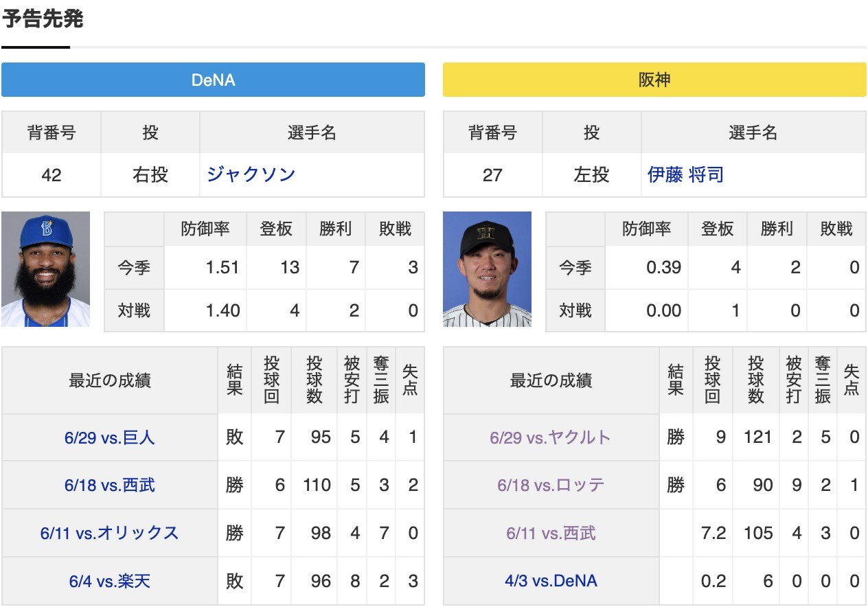Select the 予告先発 section tab heading
The height and width of the screenshot is (607, 868).
43,19
